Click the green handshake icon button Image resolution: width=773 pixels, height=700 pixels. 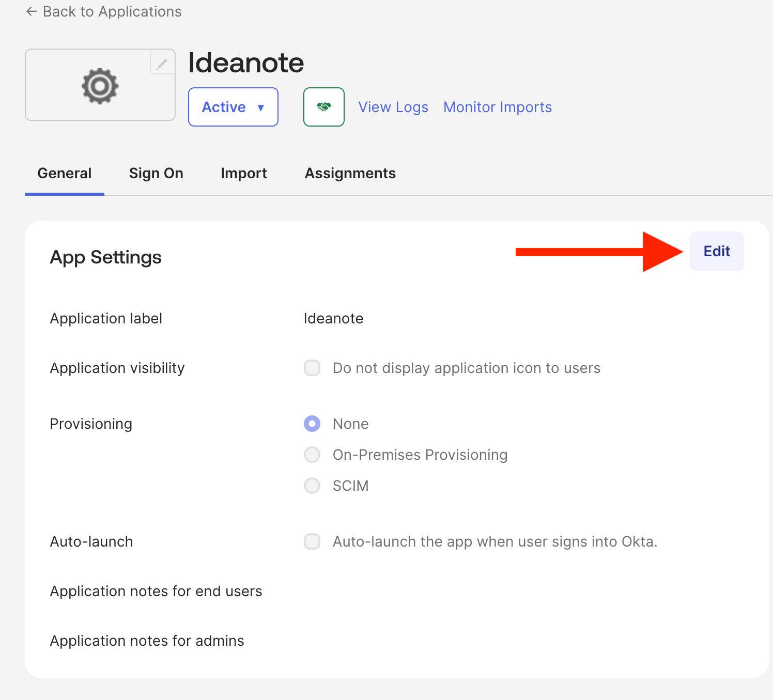[x=324, y=107]
